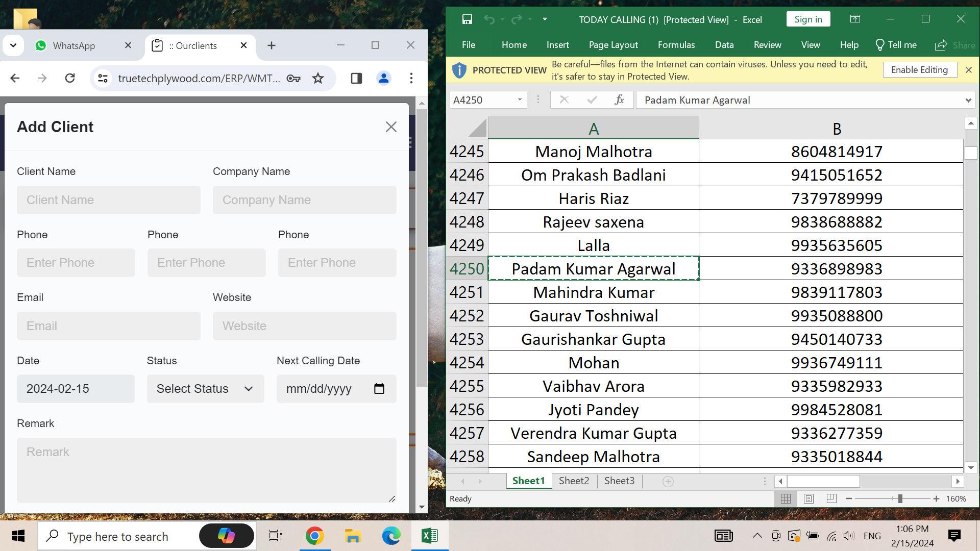This screenshot has height=551, width=980.
Task: Reload the Ourclients page
Action: 70,78
